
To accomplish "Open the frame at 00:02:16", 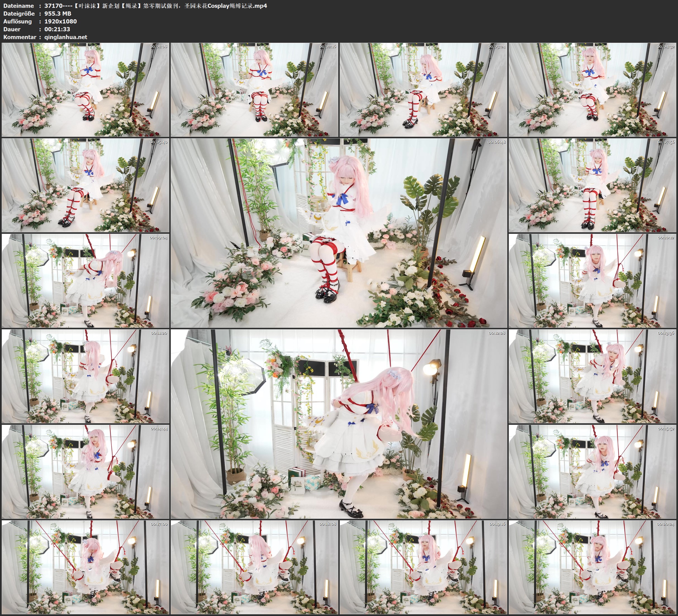I will pos(254,89).
